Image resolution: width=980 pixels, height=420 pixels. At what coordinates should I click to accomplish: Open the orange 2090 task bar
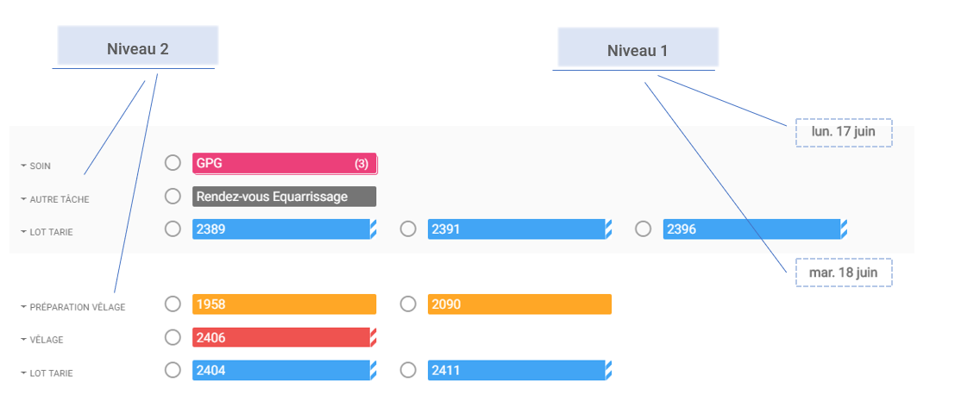point(519,304)
